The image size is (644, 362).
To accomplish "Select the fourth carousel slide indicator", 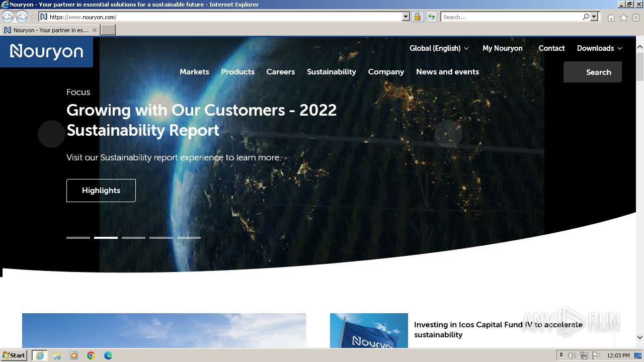I will pyautogui.click(x=161, y=238).
